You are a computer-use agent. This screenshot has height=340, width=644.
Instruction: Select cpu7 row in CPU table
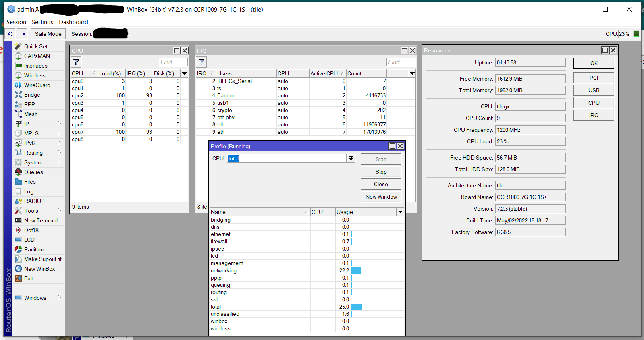pos(129,132)
